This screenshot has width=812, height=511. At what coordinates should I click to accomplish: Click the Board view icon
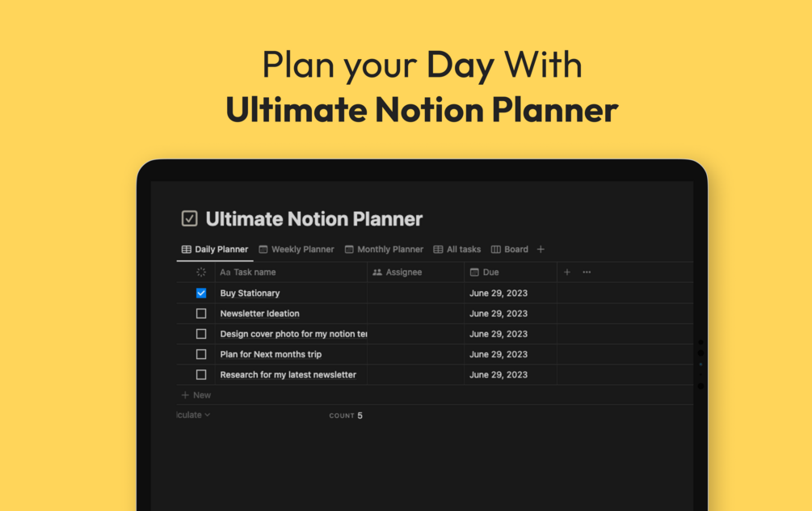(496, 249)
